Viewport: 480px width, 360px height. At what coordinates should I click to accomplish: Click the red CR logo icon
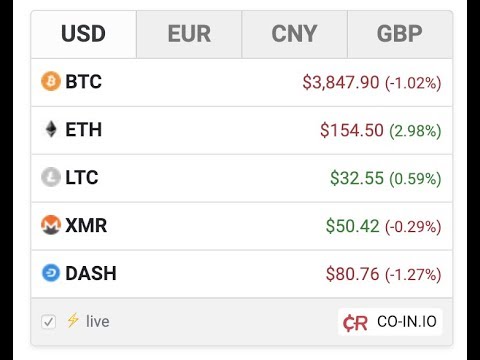(355, 323)
